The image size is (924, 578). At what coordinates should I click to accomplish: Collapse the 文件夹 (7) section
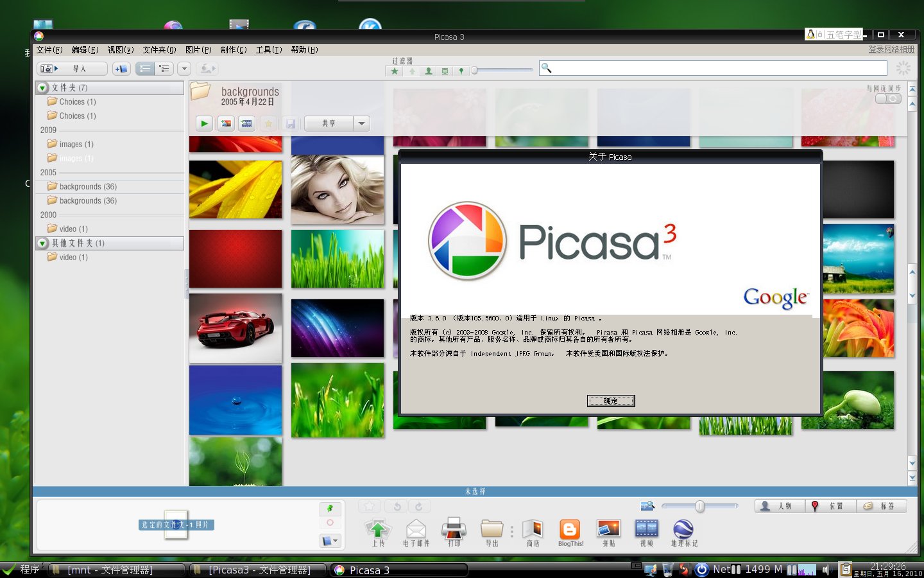click(x=43, y=88)
